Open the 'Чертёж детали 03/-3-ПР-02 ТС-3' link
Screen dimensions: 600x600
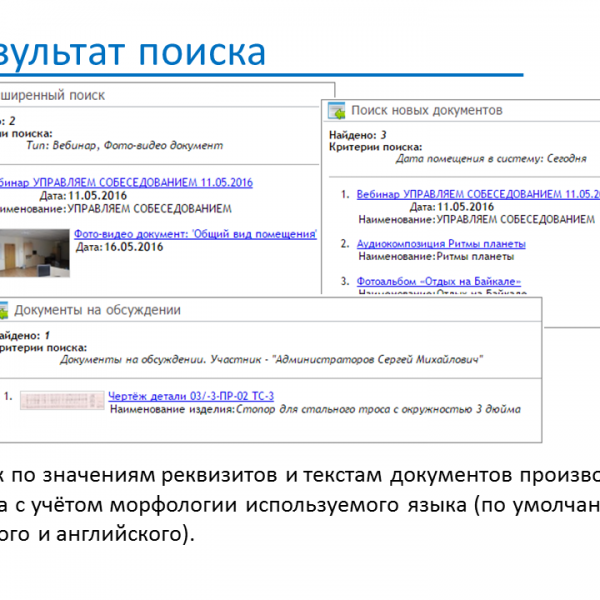coord(190,396)
